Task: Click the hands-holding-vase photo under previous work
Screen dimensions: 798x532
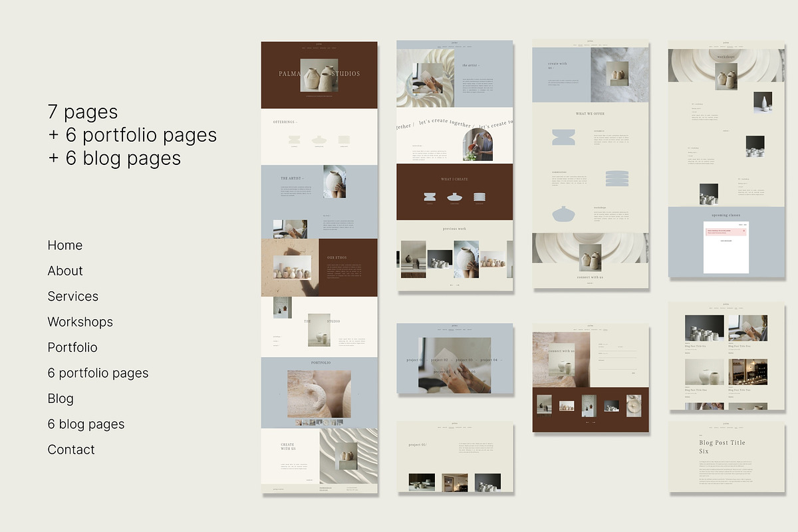Action: [x=466, y=259]
